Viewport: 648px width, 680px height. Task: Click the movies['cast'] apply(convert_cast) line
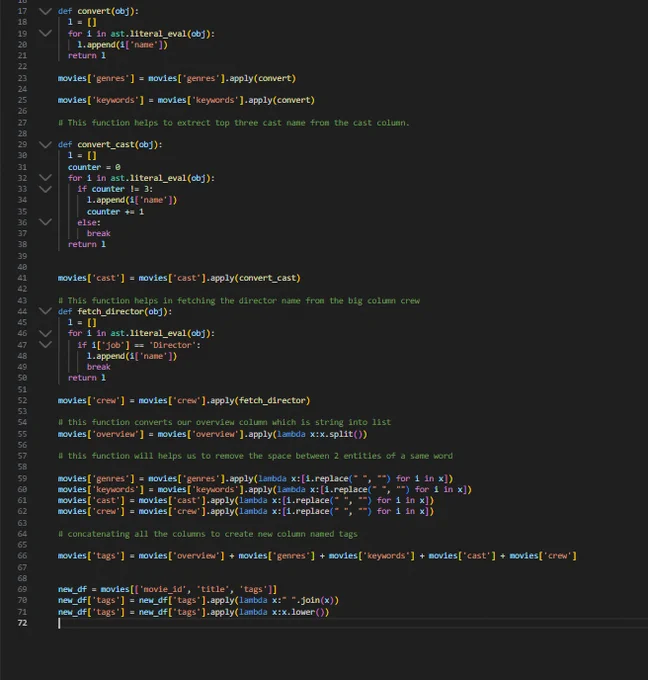179,278
